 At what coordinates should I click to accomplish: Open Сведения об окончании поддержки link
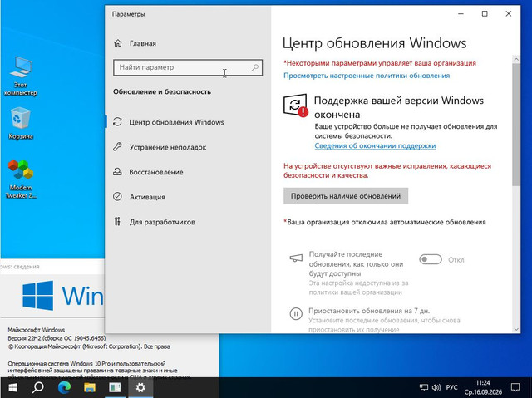375,145
